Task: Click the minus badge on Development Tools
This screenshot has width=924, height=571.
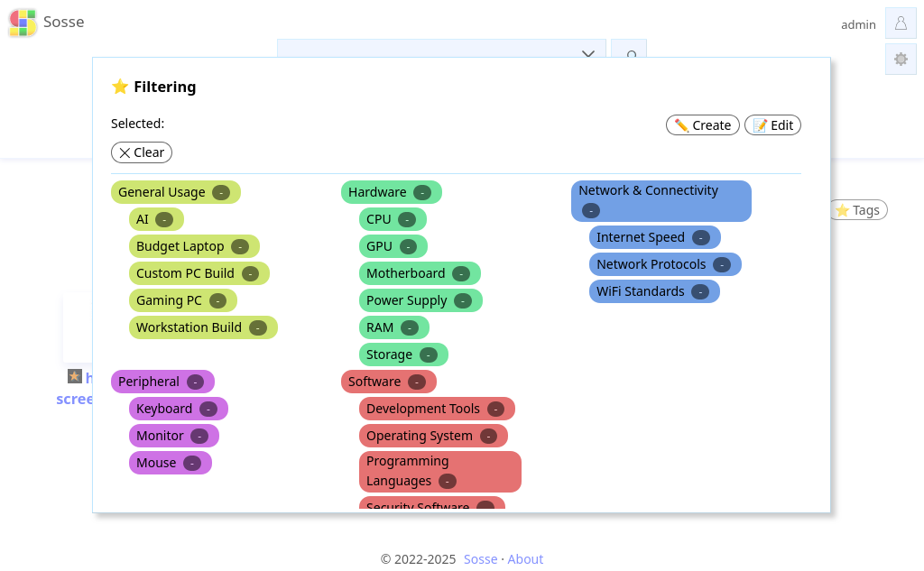Action: (495, 409)
